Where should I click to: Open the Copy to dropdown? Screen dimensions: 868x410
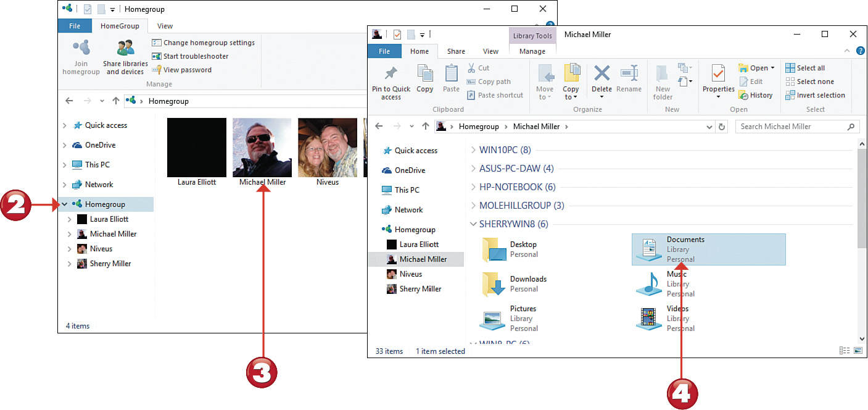point(571,93)
